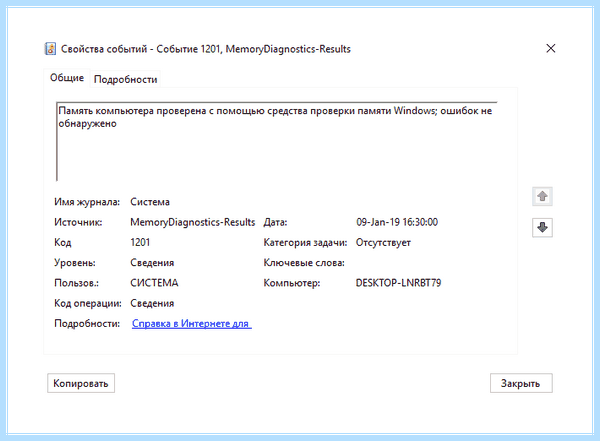Click the Компьютер label
The height and width of the screenshot is (441, 600).
(292, 283)
